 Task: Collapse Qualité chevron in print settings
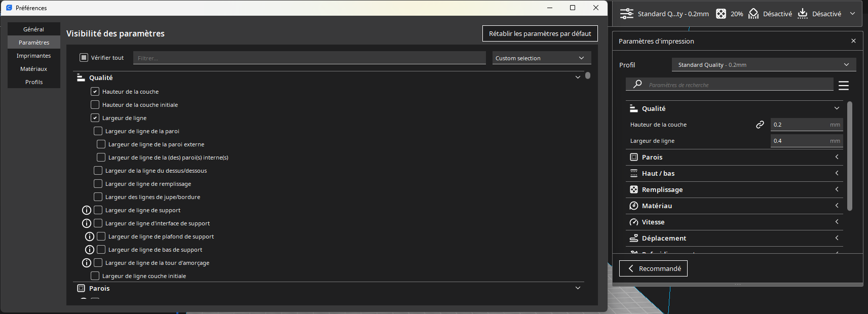click(x=837, y=108)
